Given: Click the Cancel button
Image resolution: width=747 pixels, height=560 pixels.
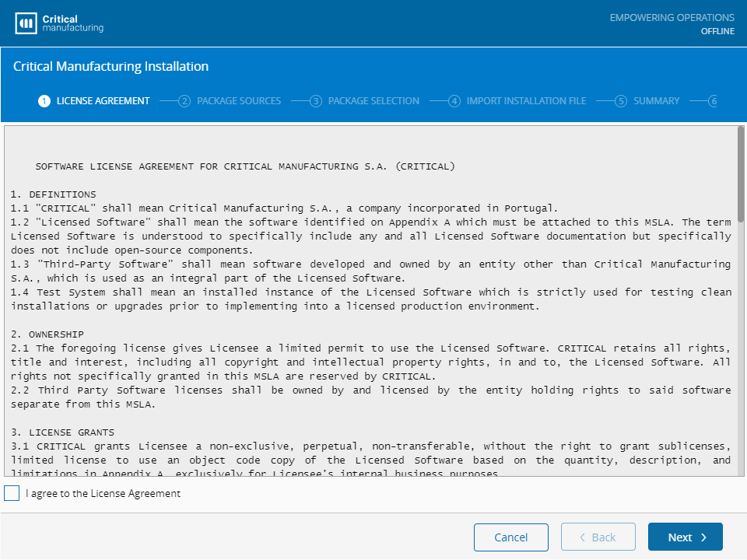Looking at the screenshot, I should 510,537.
